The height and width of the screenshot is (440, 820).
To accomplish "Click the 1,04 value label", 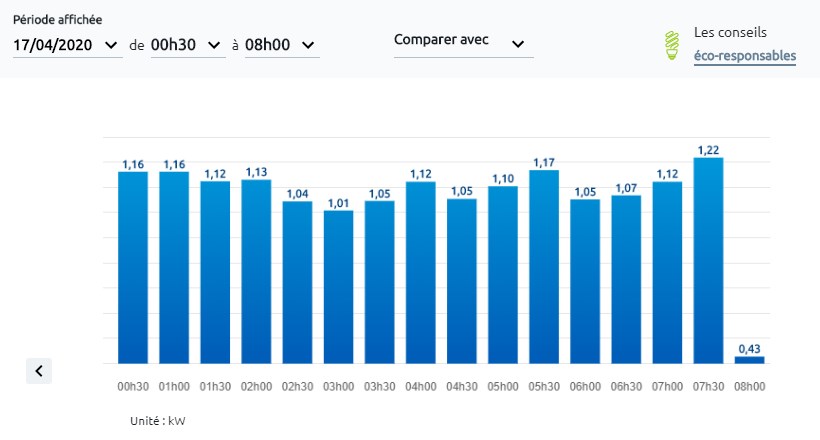I will point(298,194).
